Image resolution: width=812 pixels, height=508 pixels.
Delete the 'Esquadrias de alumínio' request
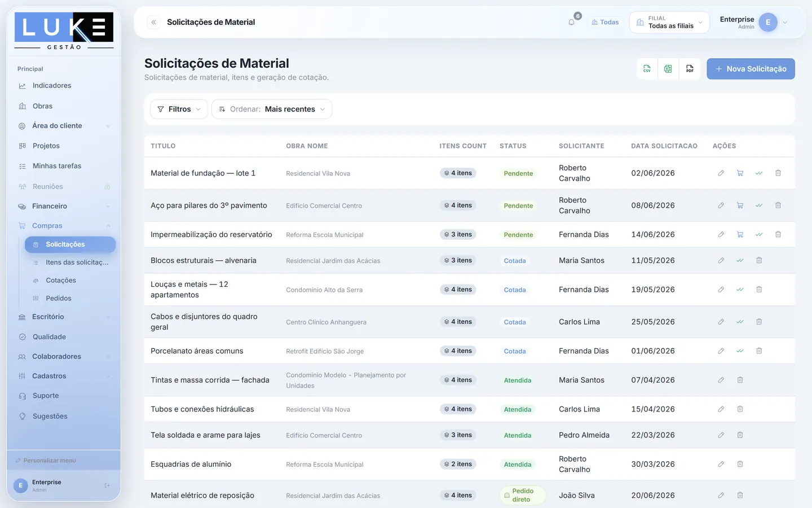click(x=740, y=464)
